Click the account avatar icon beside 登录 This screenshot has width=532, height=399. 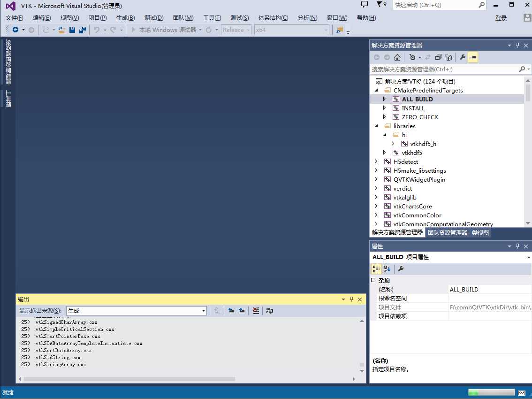click(527, 18)
